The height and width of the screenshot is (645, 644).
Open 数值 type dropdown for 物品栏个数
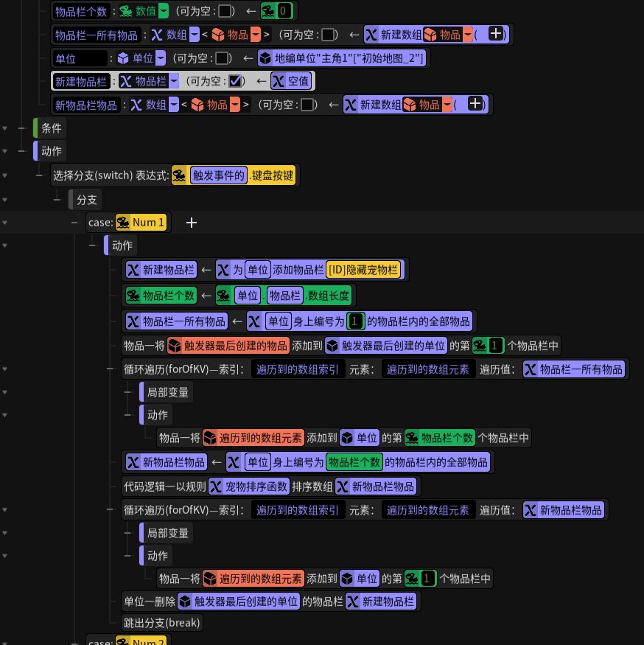(164, 11)
